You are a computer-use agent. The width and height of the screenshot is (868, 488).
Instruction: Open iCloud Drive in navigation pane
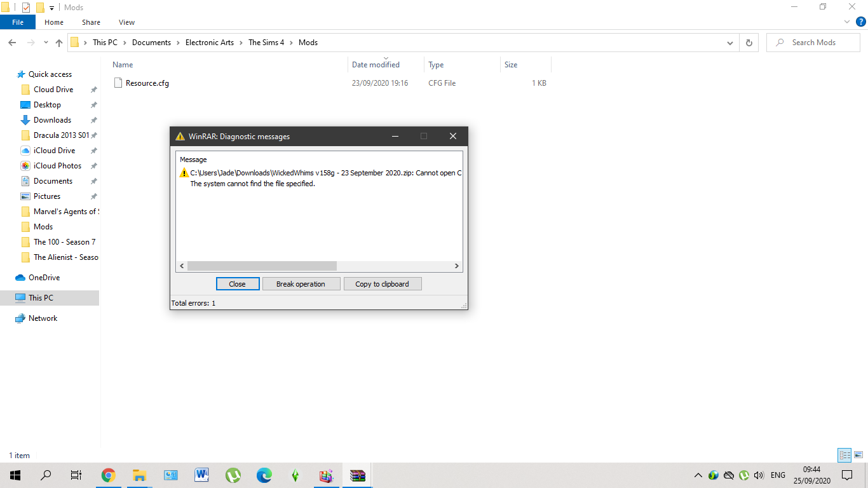(x=54, y=151)
